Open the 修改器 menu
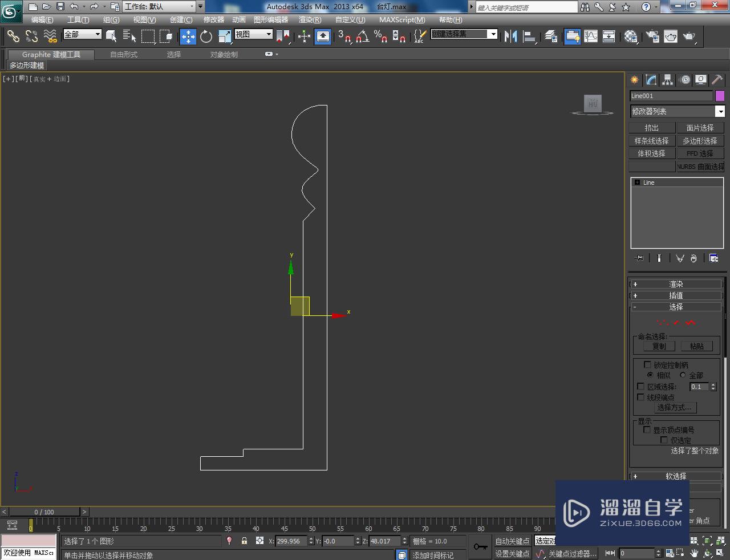The image size is (730, 560). click(214, 20)
